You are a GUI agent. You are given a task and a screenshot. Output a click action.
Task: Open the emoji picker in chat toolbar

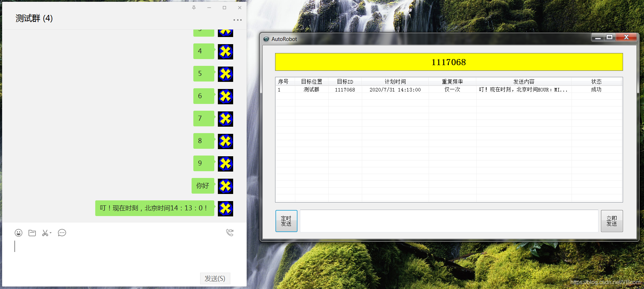click(x=18, y=233)
